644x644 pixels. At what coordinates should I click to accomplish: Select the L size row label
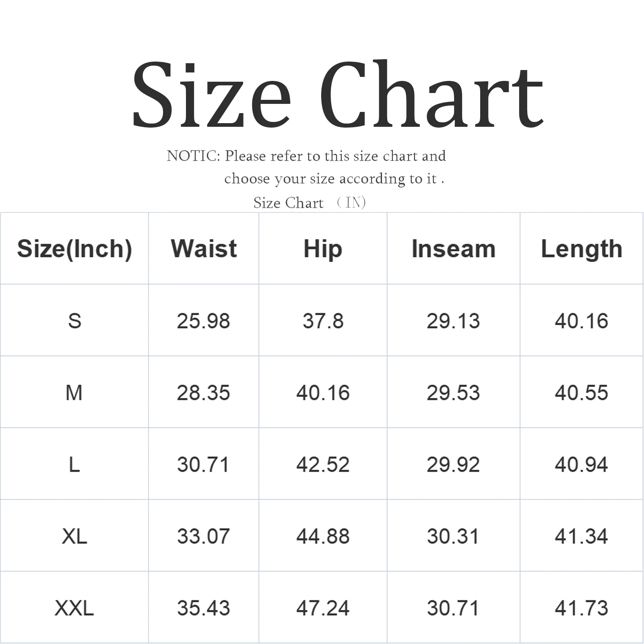(x=74, y=464)
